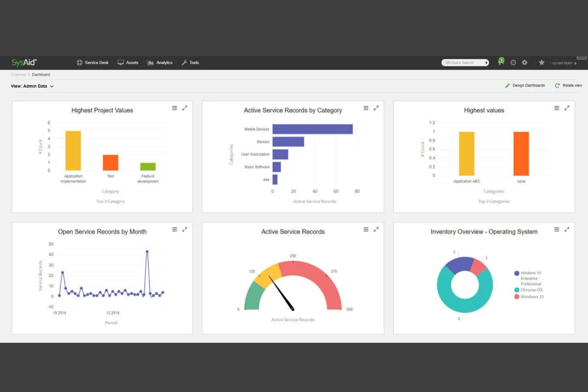The image size is (588, 392).
Task: Expand the View Admin Data dropdown
Action: coord(52,86)
